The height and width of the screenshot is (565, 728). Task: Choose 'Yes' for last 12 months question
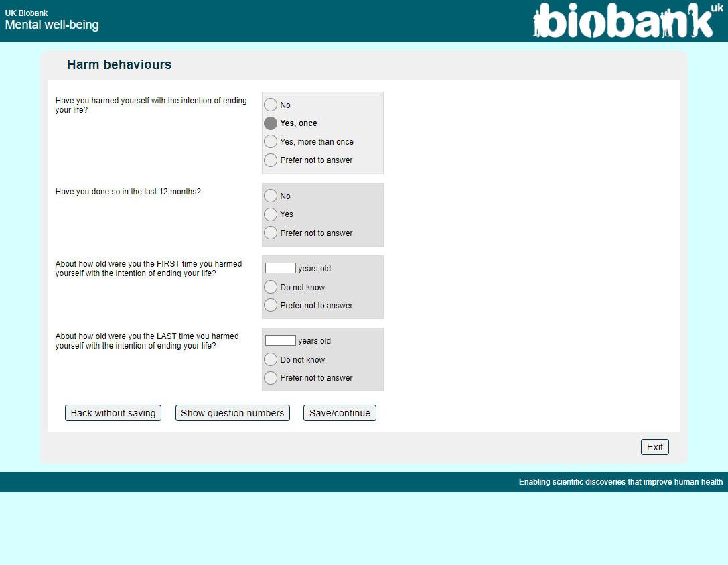[x=271, y=214]
